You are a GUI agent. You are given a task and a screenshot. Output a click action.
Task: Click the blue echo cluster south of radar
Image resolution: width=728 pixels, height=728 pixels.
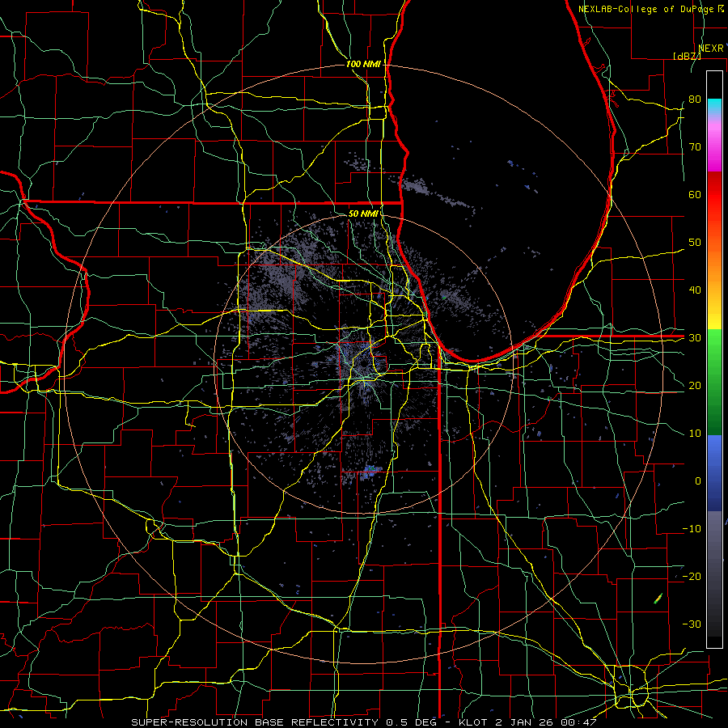click(370, 472)
